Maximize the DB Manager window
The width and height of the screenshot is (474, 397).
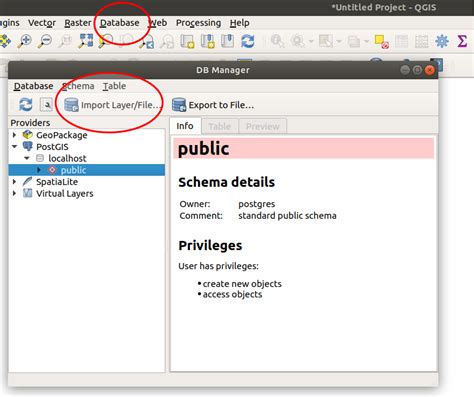tap(417, 70)
